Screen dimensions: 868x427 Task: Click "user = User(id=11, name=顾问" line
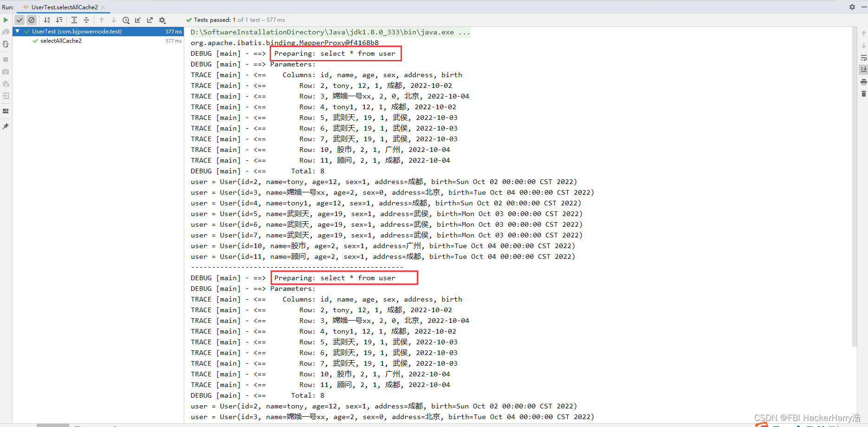(383, 256)
